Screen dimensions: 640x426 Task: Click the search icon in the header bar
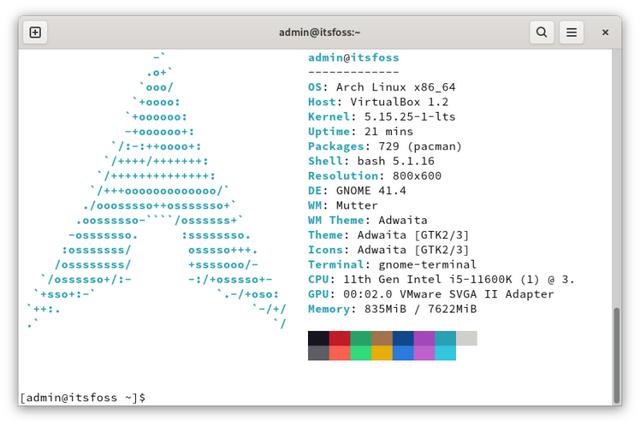coord(542,32)
